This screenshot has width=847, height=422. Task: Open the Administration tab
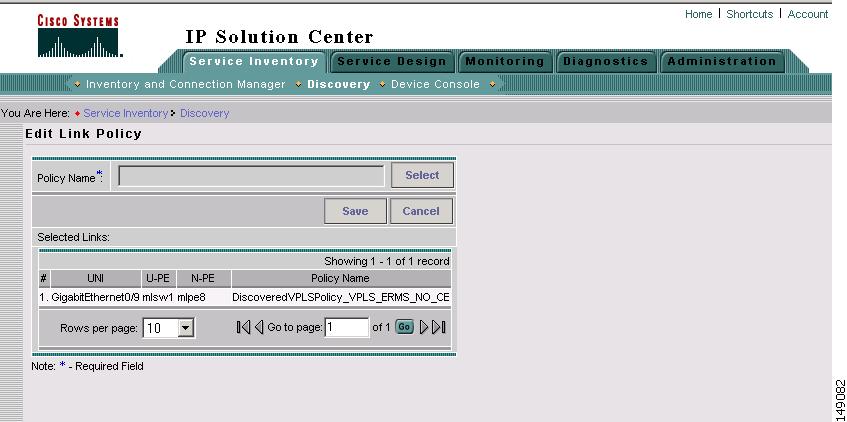722,62
